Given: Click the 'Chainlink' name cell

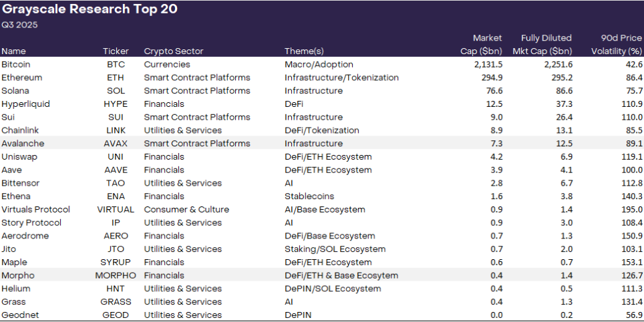Looking at the screenshot, I should (20, 130).
